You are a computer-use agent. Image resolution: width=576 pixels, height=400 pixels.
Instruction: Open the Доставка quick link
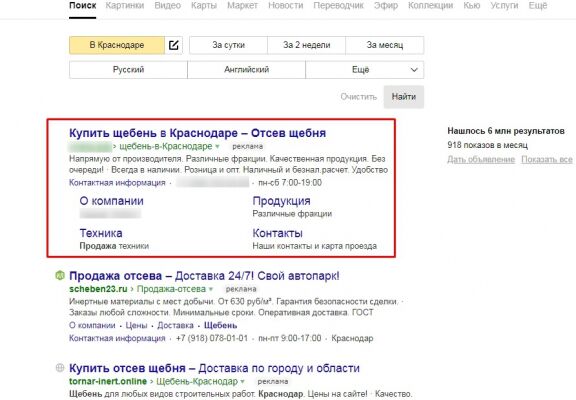tap(175, 326)
